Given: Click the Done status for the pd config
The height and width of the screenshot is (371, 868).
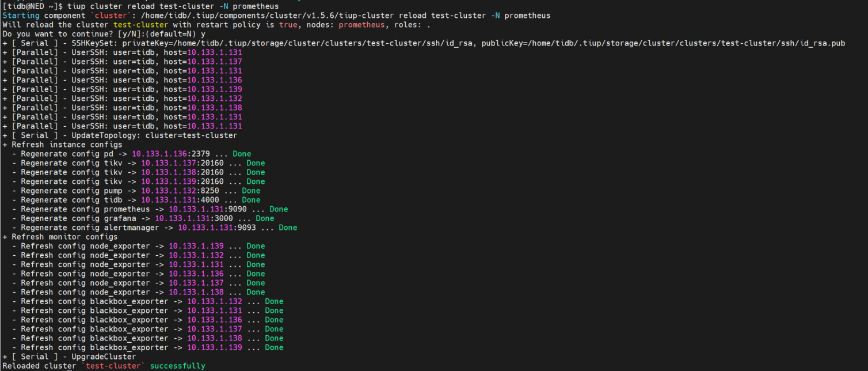Looking at the screenshot, I should [x=242, y=154].
